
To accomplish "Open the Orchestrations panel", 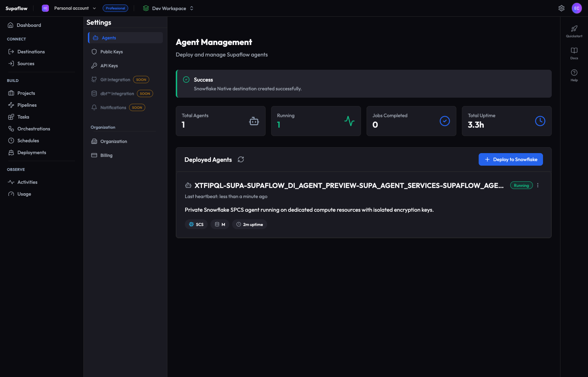I will coord(33,129).
